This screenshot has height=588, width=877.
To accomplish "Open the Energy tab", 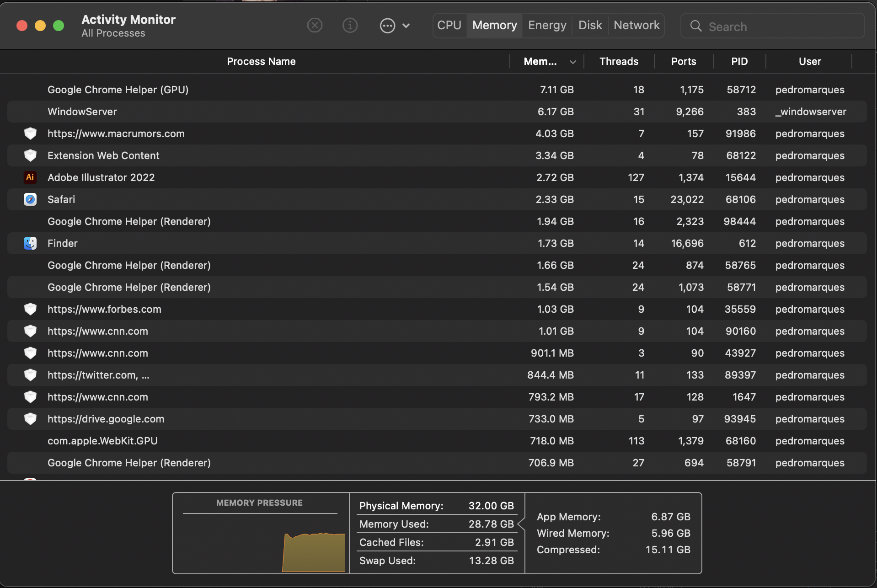I will pos(547,25).
